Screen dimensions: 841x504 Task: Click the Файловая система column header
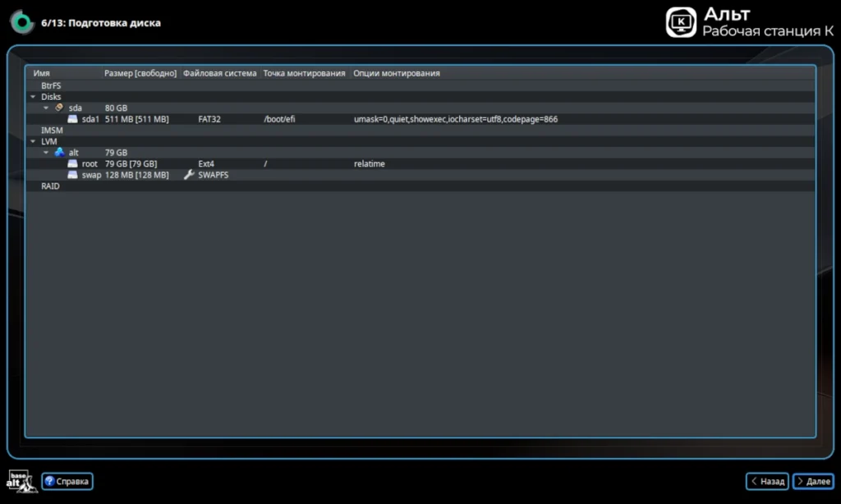click(220, 73)
